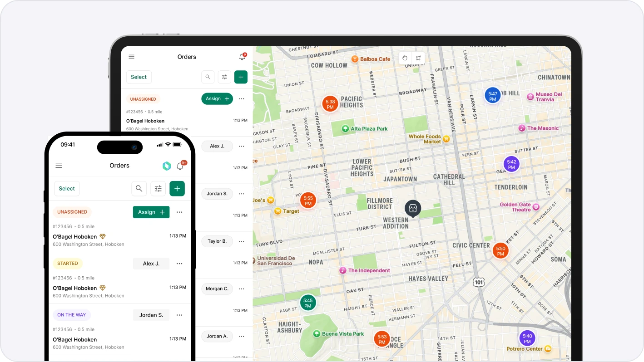
Task: Click the Assign button on the tablet
Action: [x=217, y=99]
